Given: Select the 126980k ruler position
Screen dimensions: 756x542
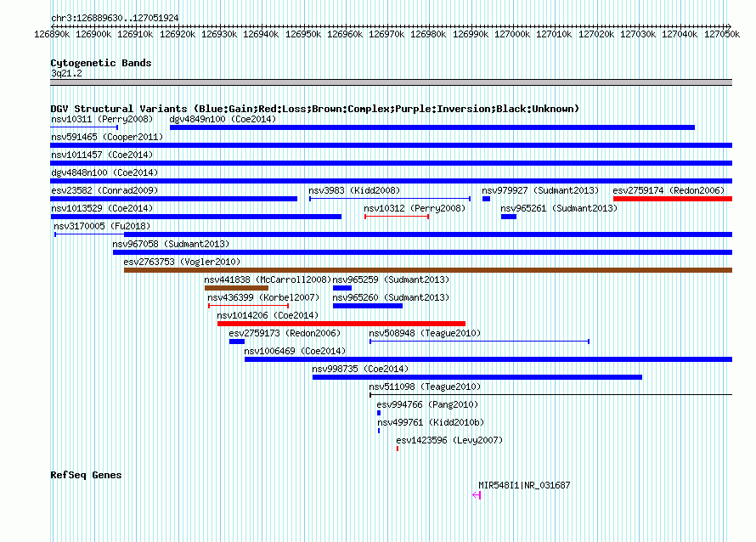Looking at the screenshot, I should coord(428,34).
